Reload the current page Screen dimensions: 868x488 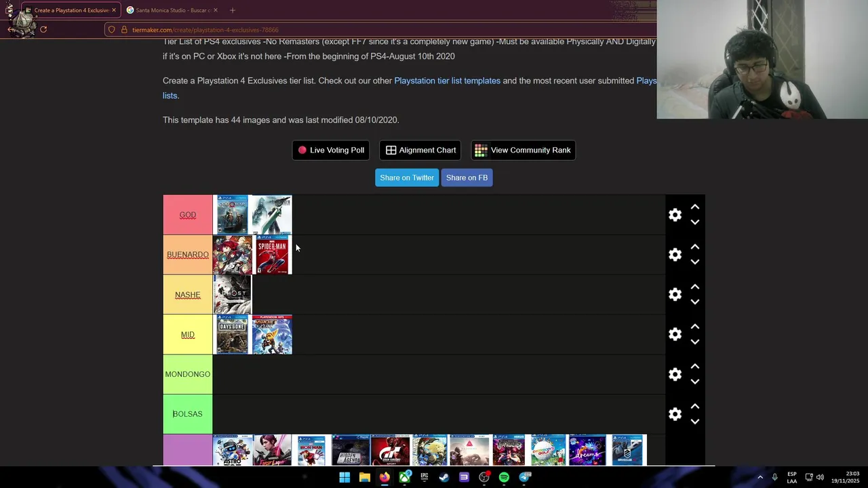pos(43,29)
